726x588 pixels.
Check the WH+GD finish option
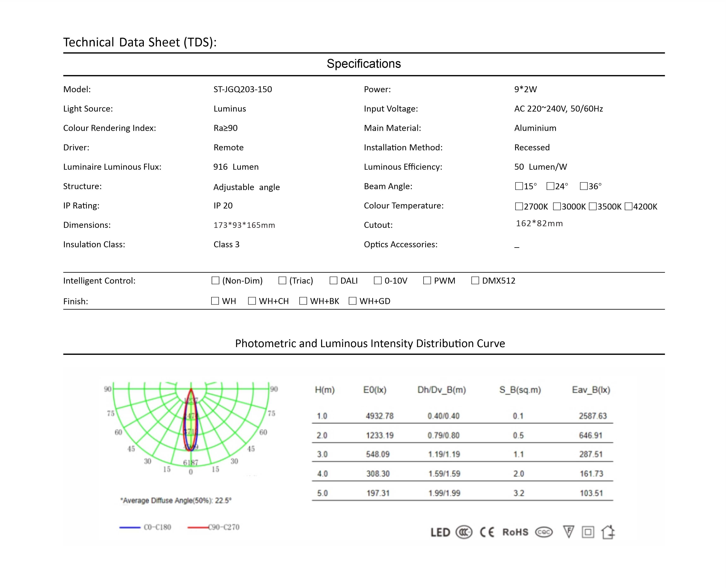[x=353, y=301]
